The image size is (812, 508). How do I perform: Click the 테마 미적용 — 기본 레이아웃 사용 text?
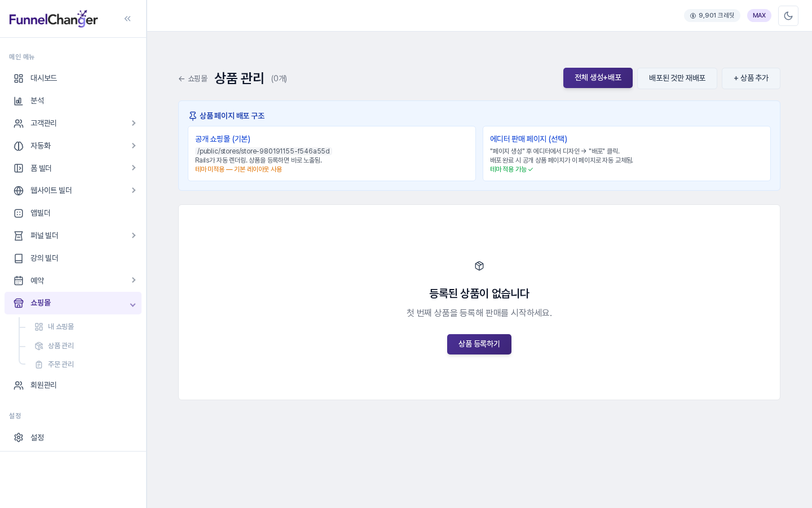pos(239,169)
